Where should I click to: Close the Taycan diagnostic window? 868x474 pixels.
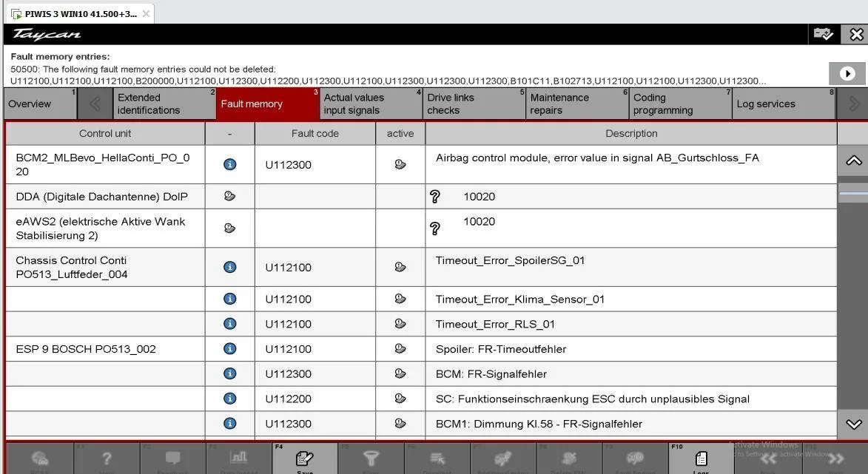tap(856, 34)
